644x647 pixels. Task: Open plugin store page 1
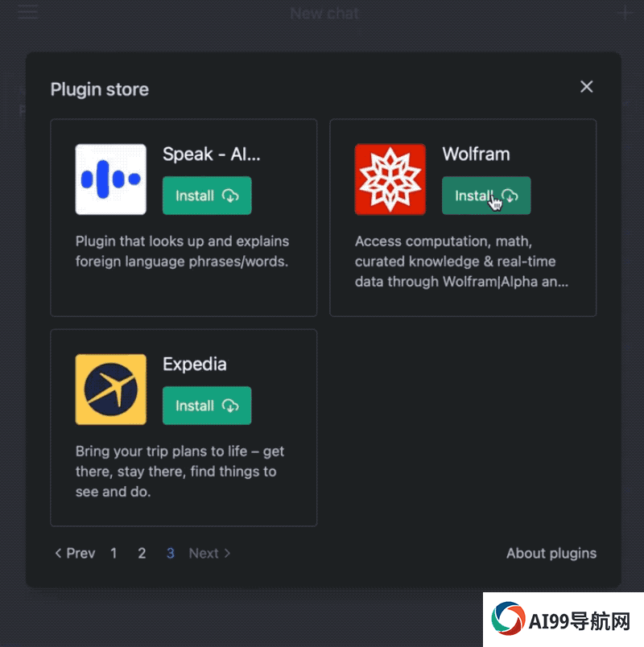pyautogui.click(x=114, y=553)
